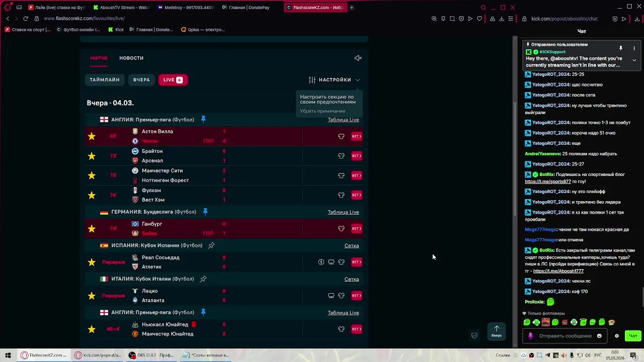Go back in browser history
The width and height of the screenshot is (644, 362).
(x=8, y=19)
